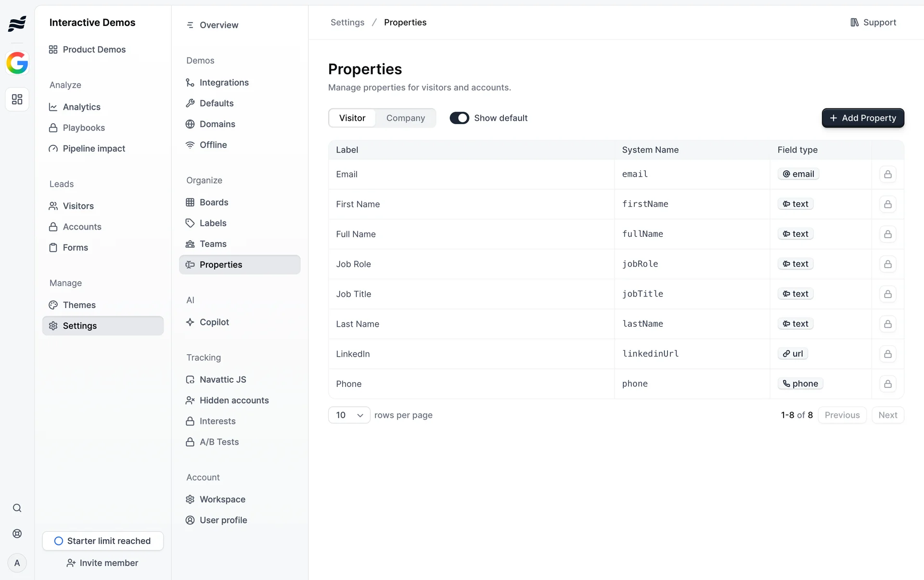Screen dimensions: 924x580
Task: Open Copilot in the AI section
Action: 214,322
